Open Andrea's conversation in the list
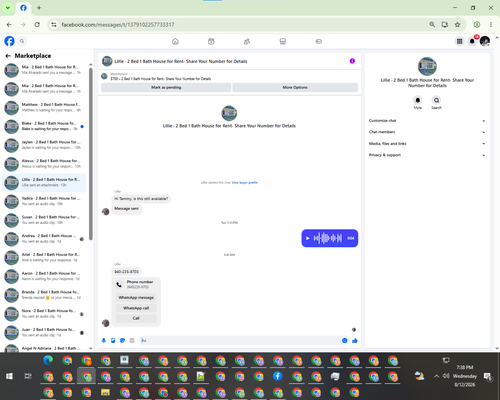The image size is (500, 400). coord(44,239)
